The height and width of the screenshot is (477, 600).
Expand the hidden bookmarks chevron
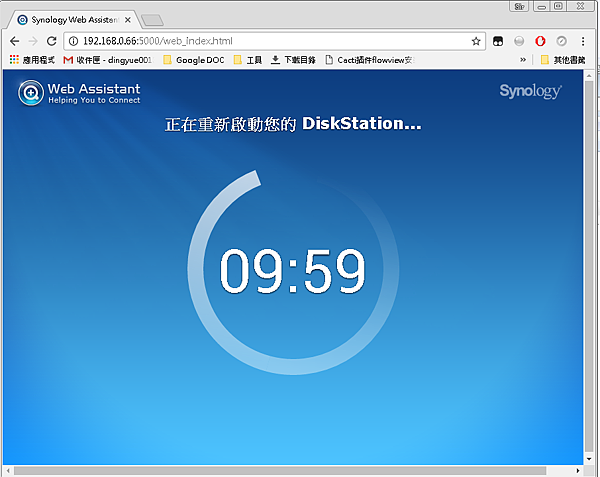[x=523, y=60]
